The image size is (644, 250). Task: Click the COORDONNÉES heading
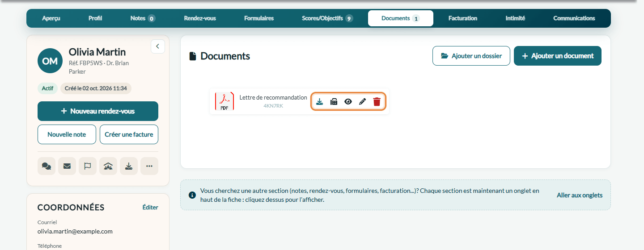71,207
